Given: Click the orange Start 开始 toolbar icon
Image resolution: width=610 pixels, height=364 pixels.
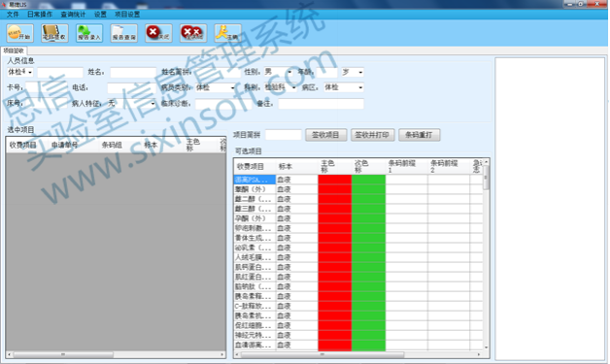Looking at the screenshot, I should pyautogui.click(x=19, y=33).
